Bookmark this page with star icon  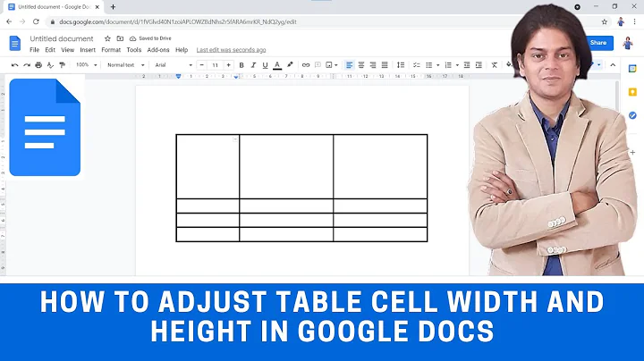click(604, 21)
